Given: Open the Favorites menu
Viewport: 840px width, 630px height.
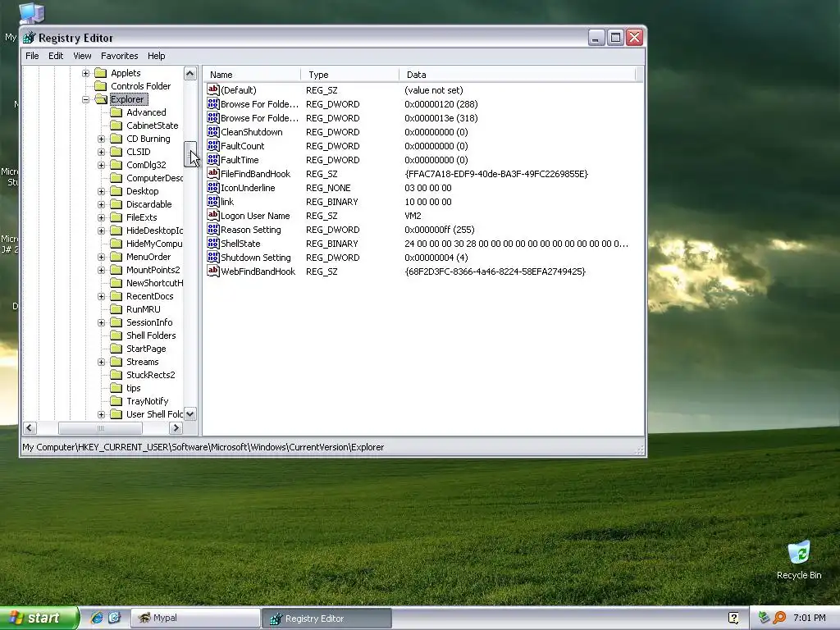Looking at the screenshot, I should click(120, 56).
